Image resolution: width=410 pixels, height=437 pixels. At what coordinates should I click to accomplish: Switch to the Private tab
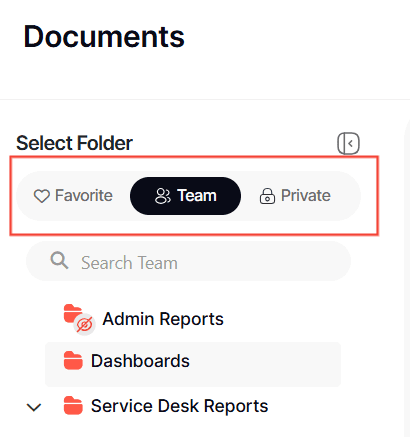[295, 196]
